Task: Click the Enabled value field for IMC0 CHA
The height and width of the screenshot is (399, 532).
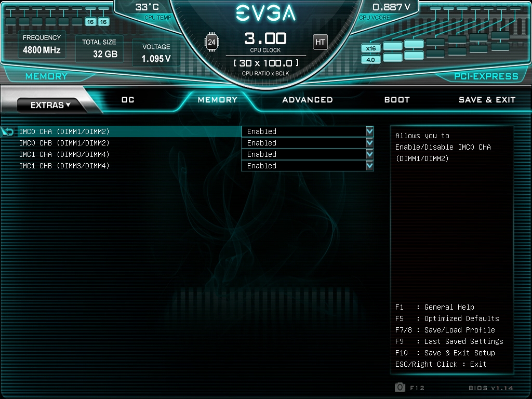Action: point(308,131)
